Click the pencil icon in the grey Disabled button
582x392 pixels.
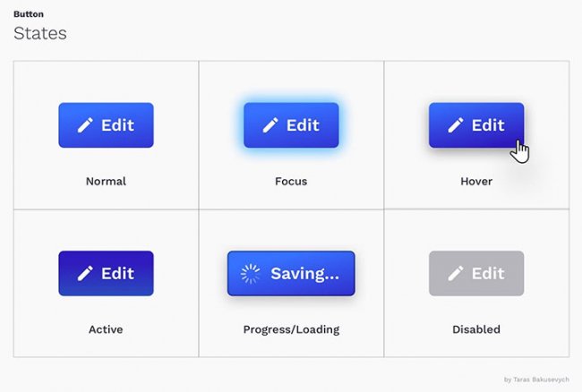[x=455, y=274]
